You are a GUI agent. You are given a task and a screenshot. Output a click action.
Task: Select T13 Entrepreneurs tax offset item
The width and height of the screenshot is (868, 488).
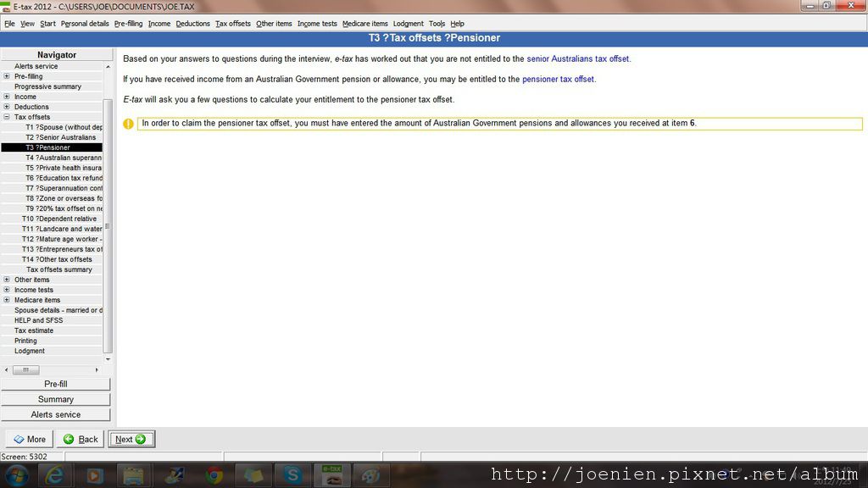(62, 249)
